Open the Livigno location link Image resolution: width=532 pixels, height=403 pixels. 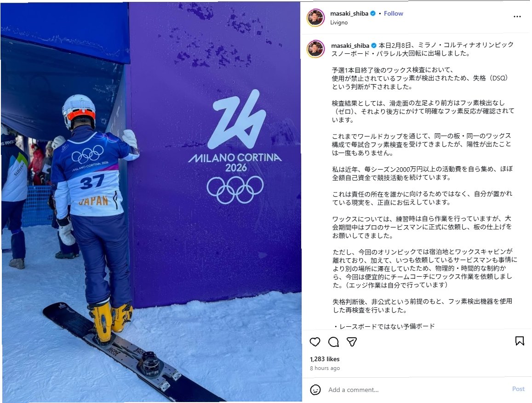coord(338,23)
